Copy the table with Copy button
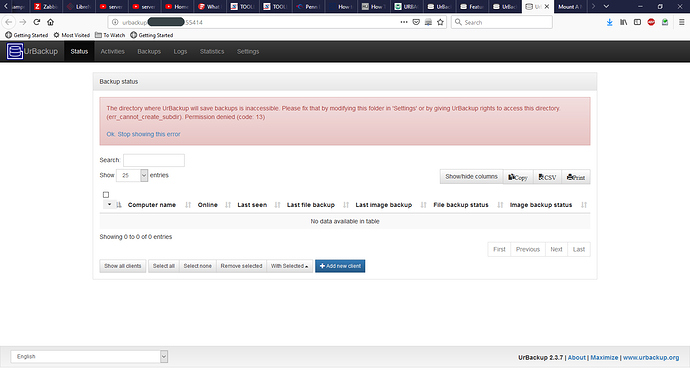Screen dimensions: 690x370 pyautogui.click(x=518, y=177)
